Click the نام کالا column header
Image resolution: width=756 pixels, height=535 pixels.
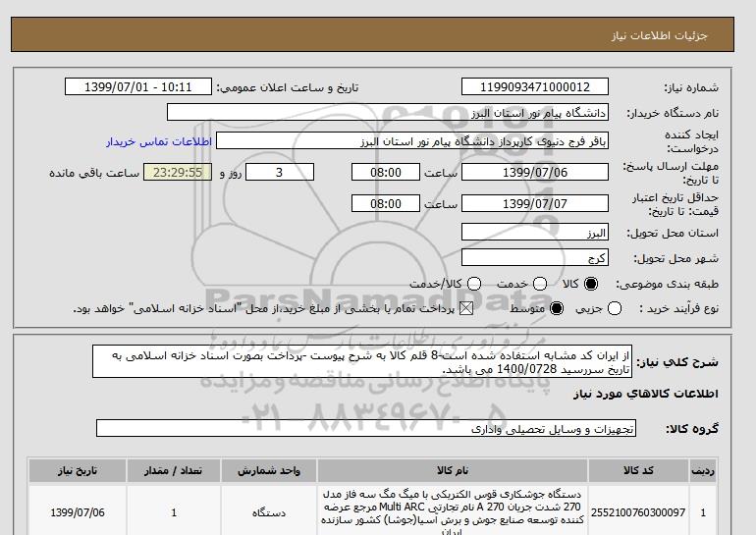pyautogui.click(x=453, y=471)
